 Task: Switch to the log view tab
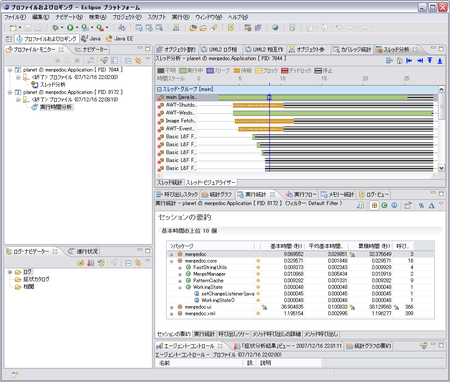pos(373,194)
